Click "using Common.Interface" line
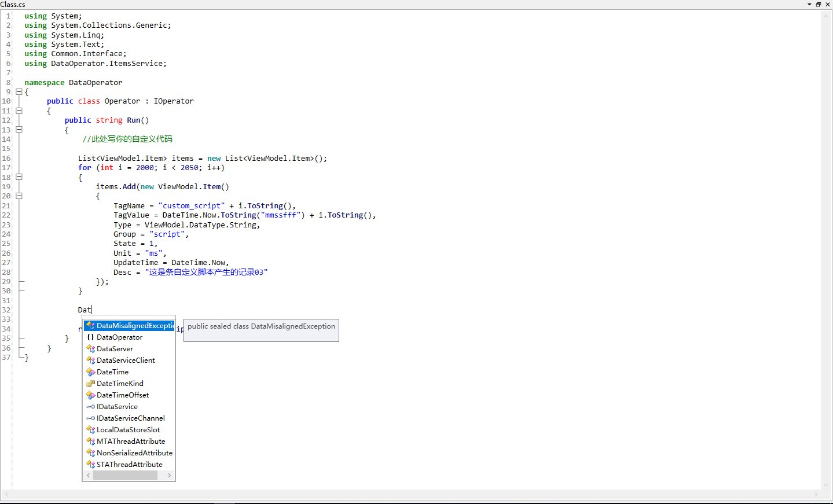This screenshot has width=833, height=504. (x=75, y=54)
